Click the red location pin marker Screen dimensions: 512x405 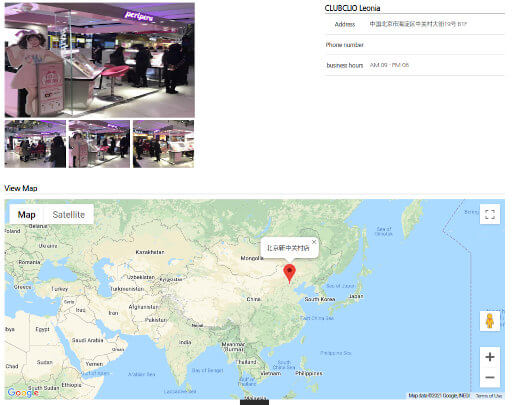289,274
